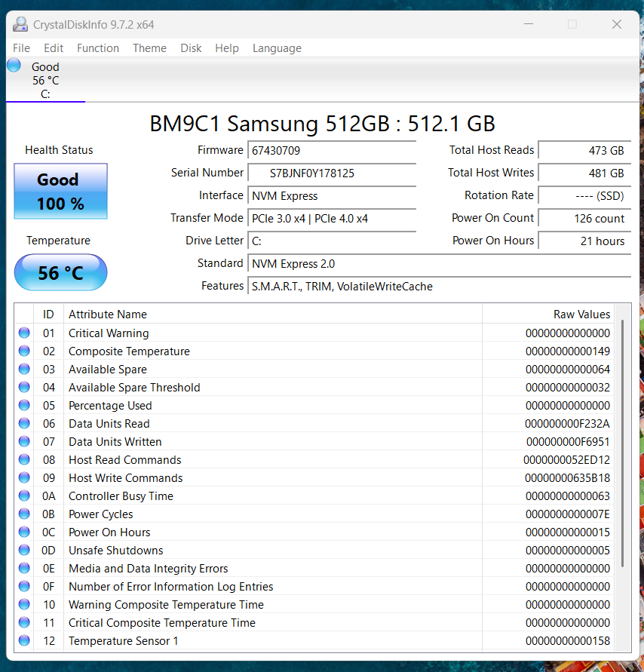Click the status dot for Temperature Sensor 1
The image size is (644, 672).
(23, 640)
